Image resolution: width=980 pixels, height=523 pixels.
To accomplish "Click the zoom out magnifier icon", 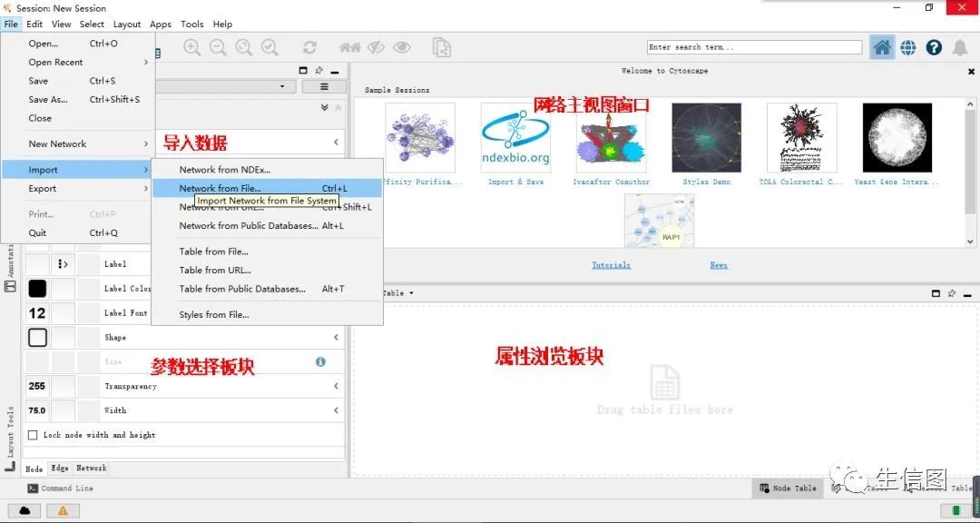I will tap(218, 47).
